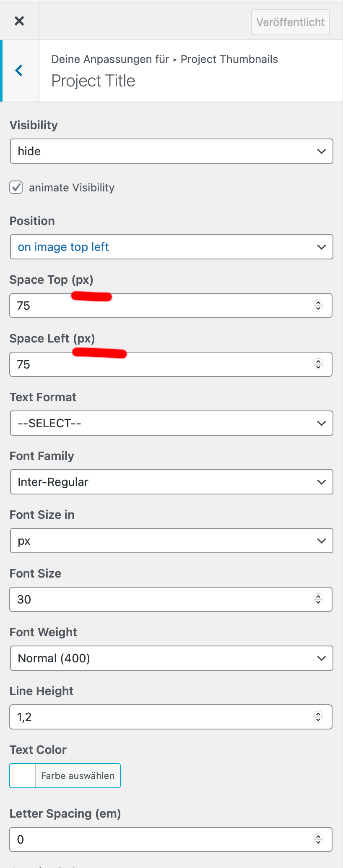
Task: Open the Font Family dropdown Inter-Regular
Action: pyautogui.click(x=171, y=482)
